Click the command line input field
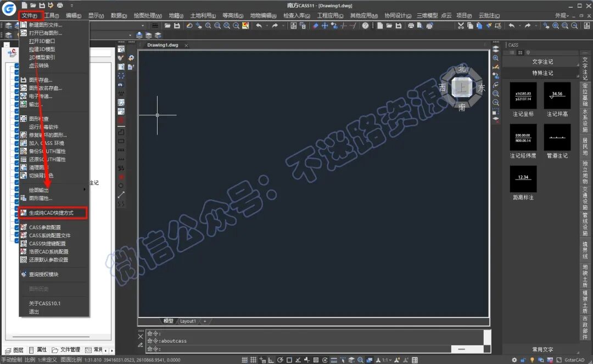Viewport: 593px width, 364px height. (x=299, y=349)
